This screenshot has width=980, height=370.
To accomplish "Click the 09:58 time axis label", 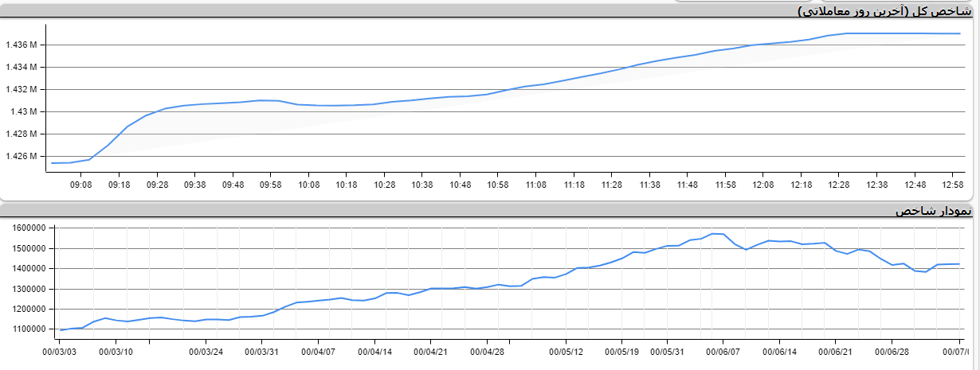I will coord(271,185).
